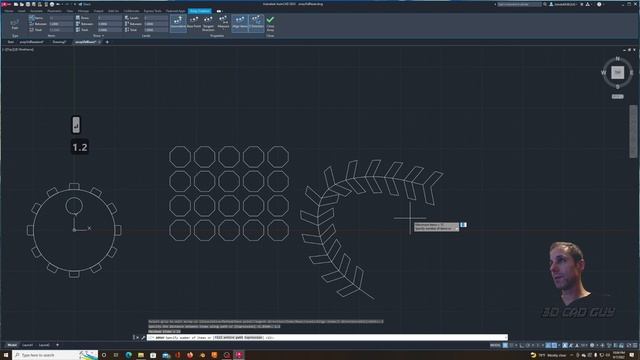This screenshot has width=640, height=360.
Task: Open the Help question mark icon
Action: click(x=599, y=4)
